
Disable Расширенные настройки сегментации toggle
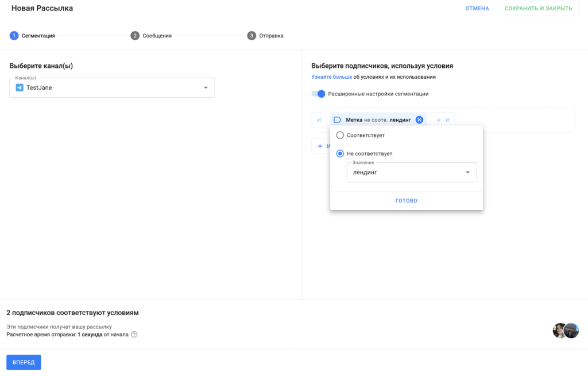(319, 94)
